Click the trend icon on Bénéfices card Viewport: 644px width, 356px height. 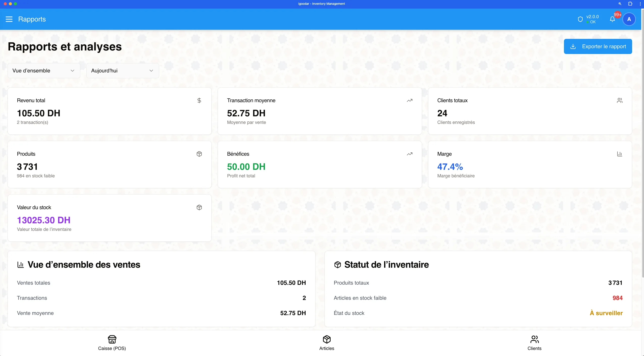(x=409, y=154)
